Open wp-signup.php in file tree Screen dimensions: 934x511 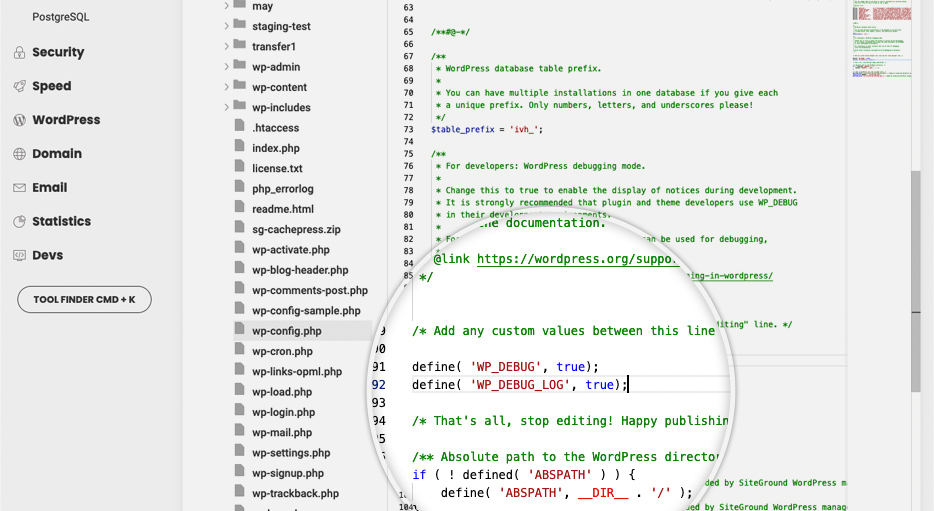coord(288,473)
